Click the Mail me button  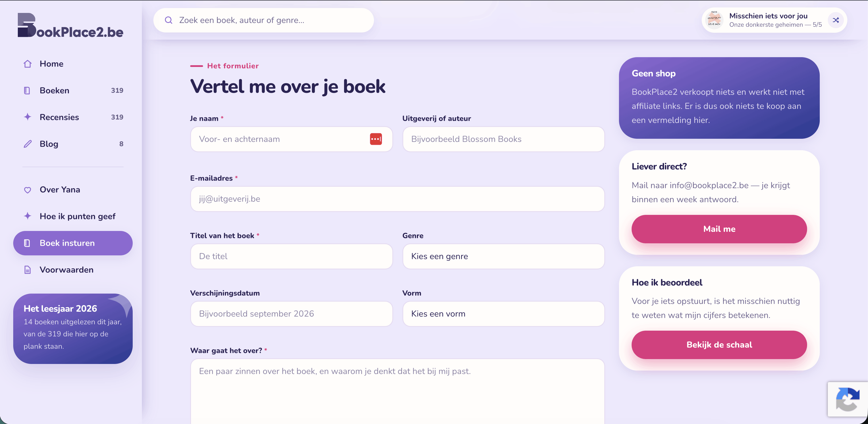click(719, 229)
